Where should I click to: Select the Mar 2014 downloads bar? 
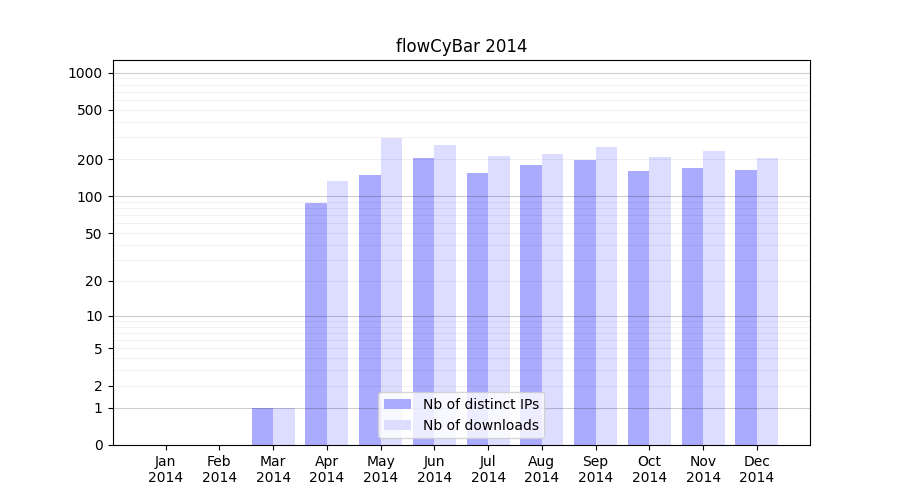tap(284, 426)
